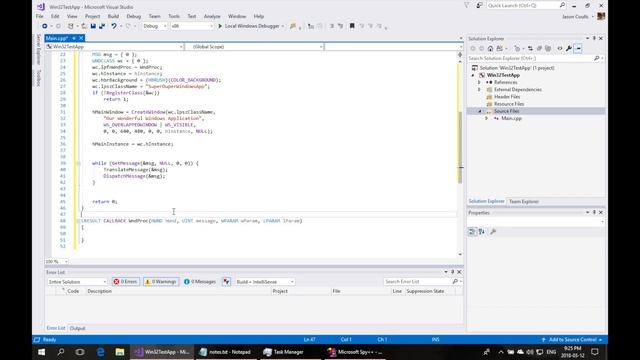Click the Save All toolbar icon
Viewport: 640px width, 360px height.
(102, 26)
